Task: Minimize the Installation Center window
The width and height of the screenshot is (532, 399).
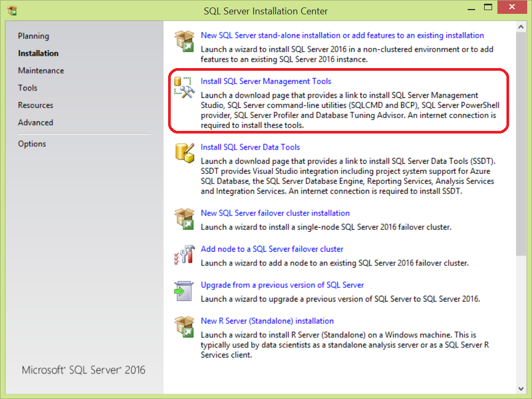Action: pos(471,9)
